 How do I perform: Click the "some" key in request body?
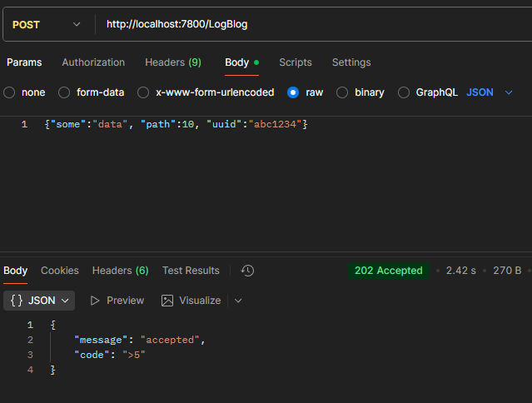68,124
